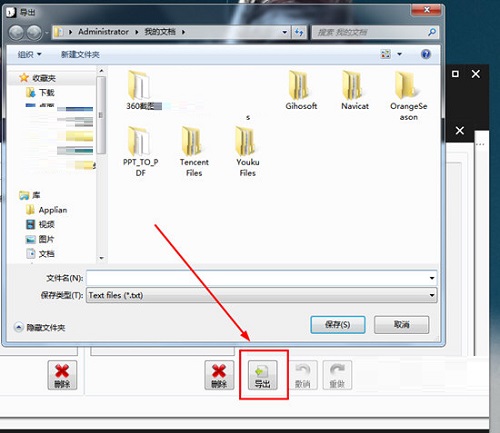Collapse folders with 隐藏文件夹 toggle
Screen dimensions: 500x433
(40, 327)
